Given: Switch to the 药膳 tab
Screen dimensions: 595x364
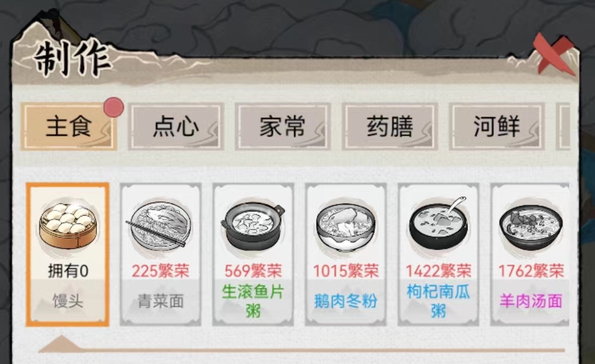Looking at the screenshot, I should (x=390, y=127).
